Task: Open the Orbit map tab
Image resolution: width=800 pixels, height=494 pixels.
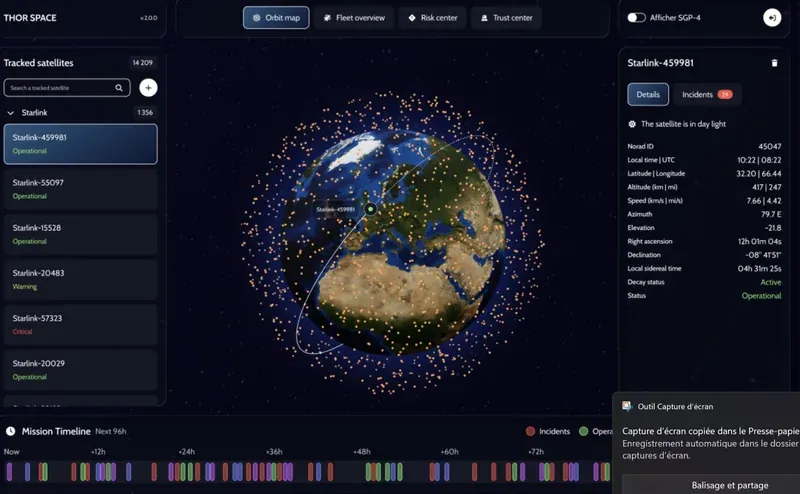Action: point(276,18)
